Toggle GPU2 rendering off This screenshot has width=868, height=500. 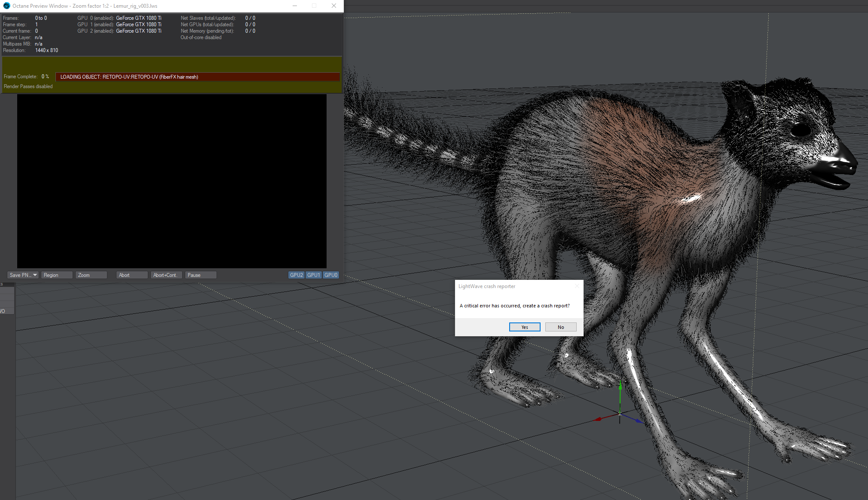[x=296, y=275]
